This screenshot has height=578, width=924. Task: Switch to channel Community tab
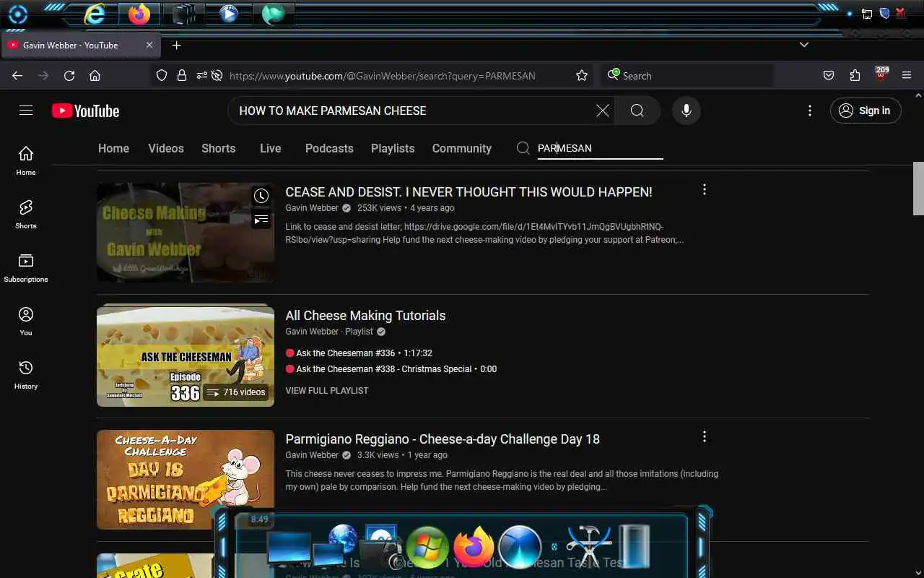click(x=462, y=148)
